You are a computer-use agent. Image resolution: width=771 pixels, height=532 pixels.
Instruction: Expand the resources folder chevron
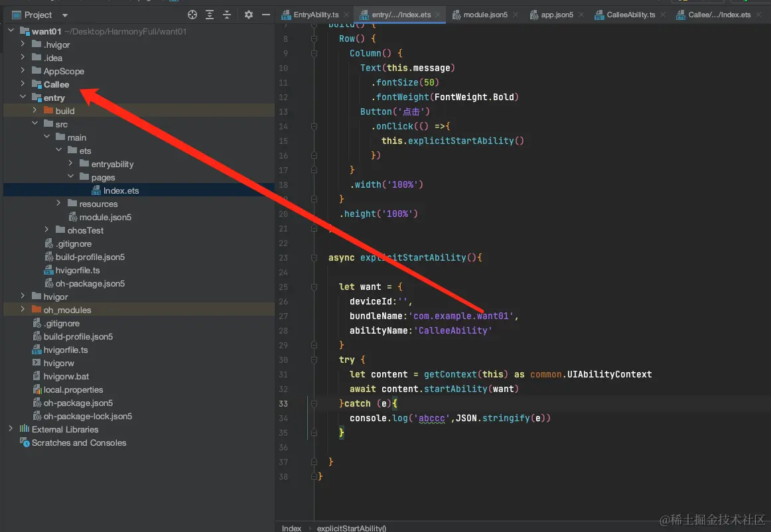(58, 203)
